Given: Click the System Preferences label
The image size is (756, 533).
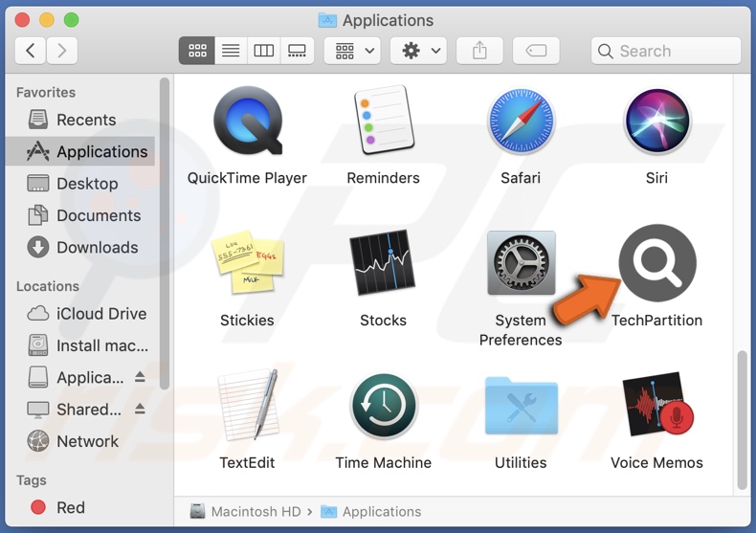Looking at the screenshot, I should tap(521, 330).
